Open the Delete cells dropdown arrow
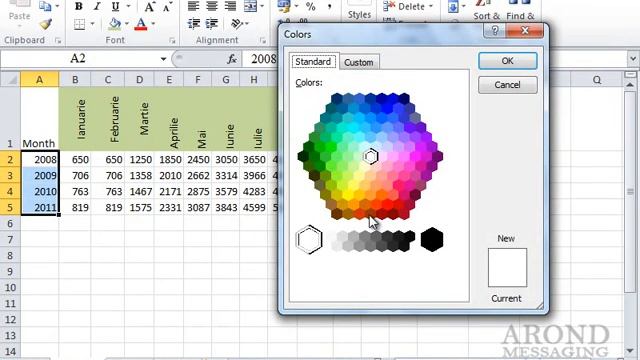640x360 pixels. (431, 7)
